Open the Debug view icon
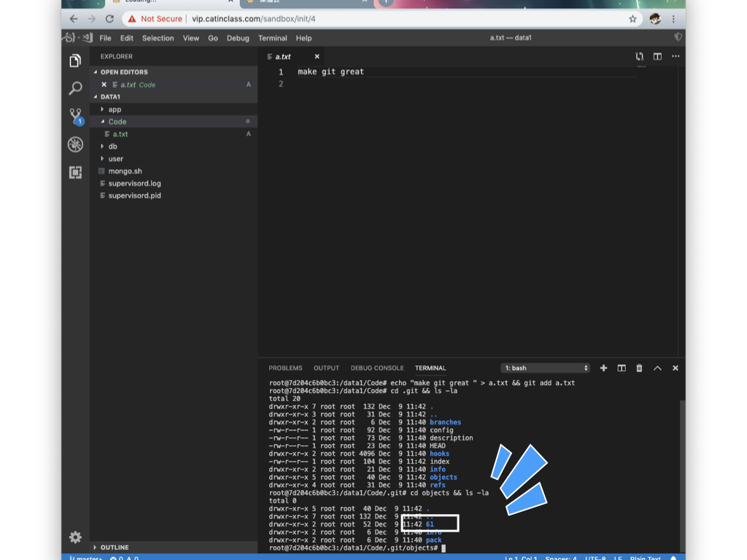747x560 pixels. 75,144
